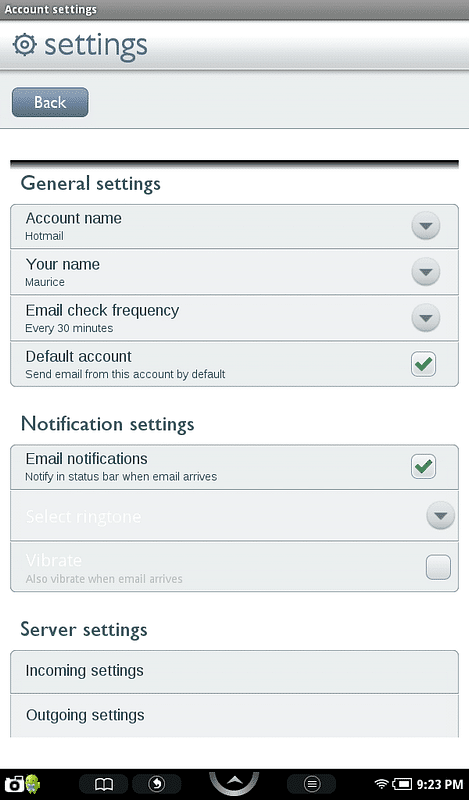Tap the settings gear icon in header
The image size is (469, 800).
coord(24,45)
